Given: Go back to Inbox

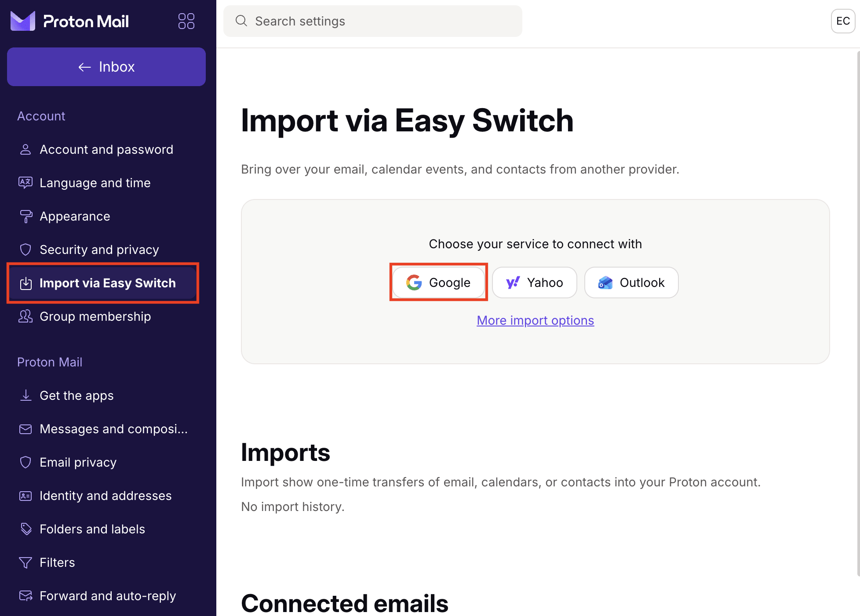Looking at the screenshot, I should pyautogui.click(x=106, y=67).
